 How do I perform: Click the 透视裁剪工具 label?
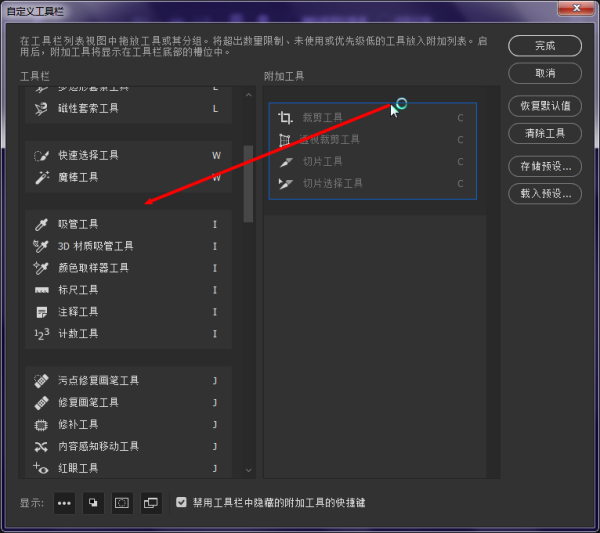click(329, 140)
